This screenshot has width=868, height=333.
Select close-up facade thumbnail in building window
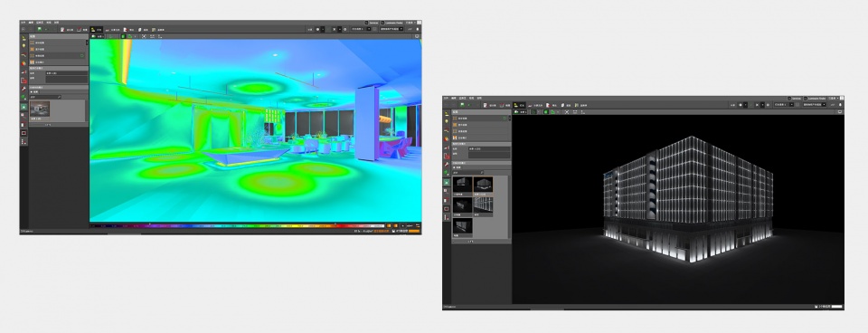[483, 206]
